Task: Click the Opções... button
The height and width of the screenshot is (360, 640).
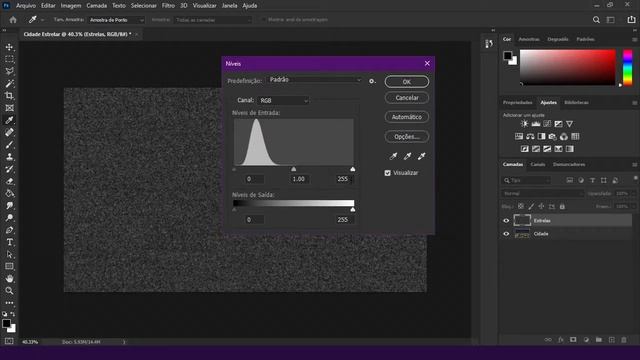Action: [407, 137]
